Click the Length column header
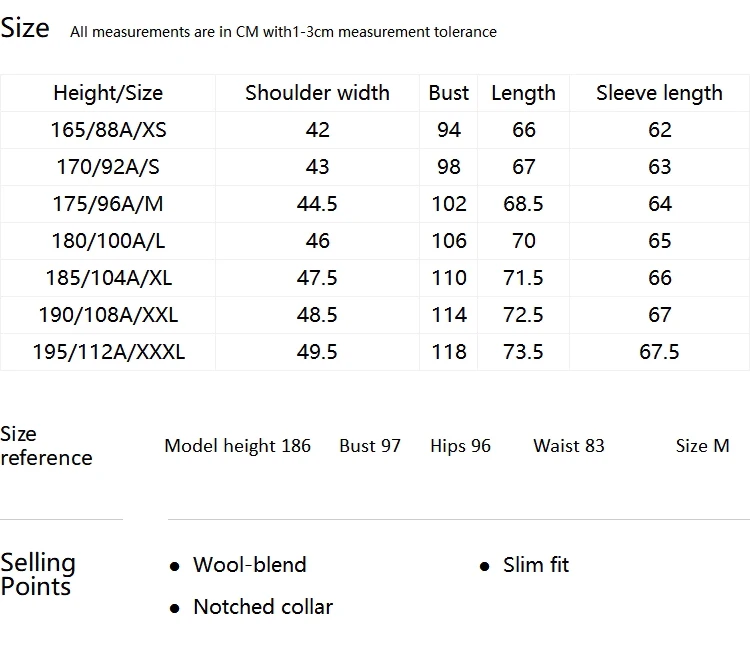Viewport: 750px width, 646px height. pyautogui.click(x=523, y=93)
